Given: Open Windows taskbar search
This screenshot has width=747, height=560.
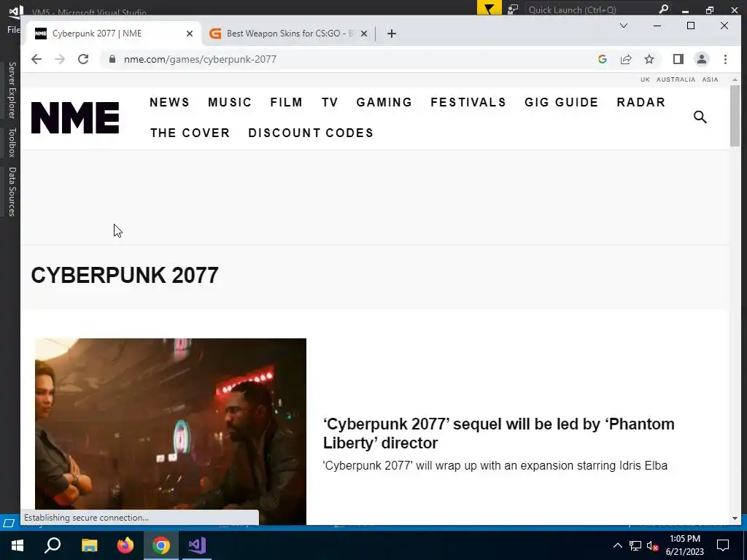Looking at the screenshot, I should point(53,545).
